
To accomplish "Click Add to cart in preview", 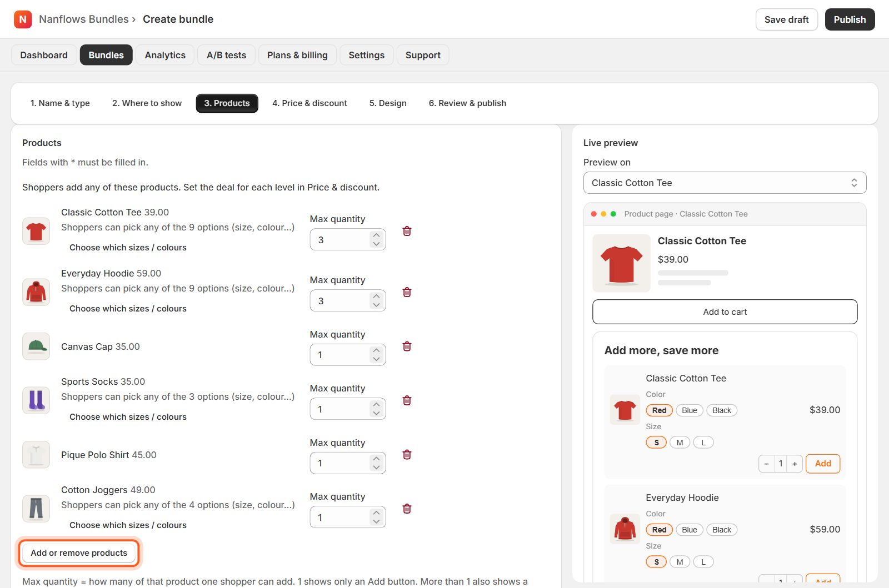I will click(x=725, y=312).
